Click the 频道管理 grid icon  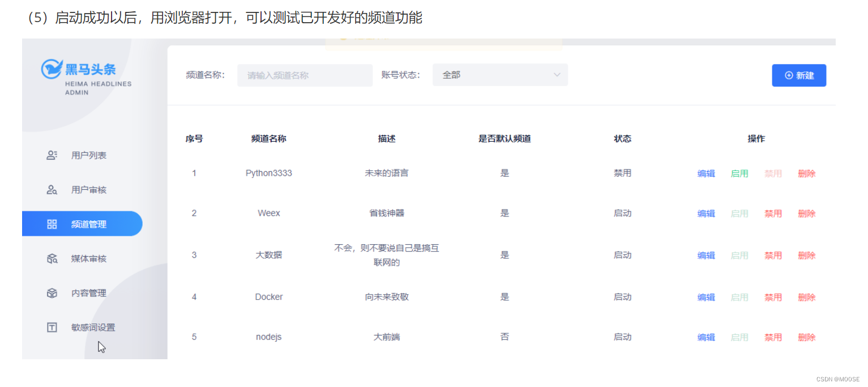point(52,224)
